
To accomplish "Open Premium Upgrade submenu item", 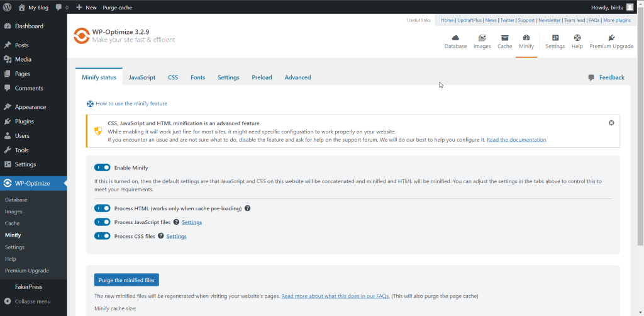I will click(26, 271).
